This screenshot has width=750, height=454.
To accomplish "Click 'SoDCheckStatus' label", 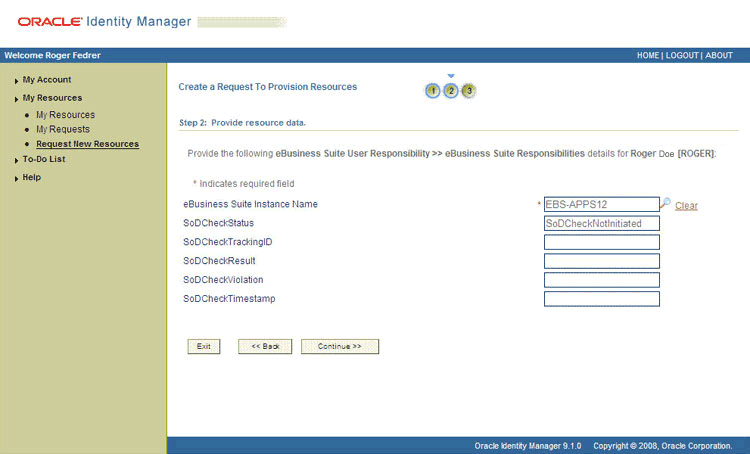I will 219,223.
